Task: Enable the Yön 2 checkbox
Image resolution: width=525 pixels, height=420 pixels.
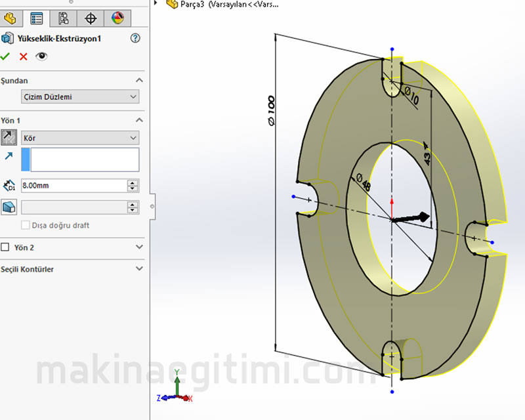Action: 6,247
